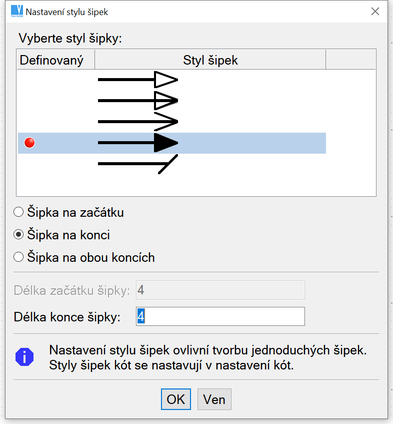This screenshot has width=393, height=424.
Task: Click empty area below arrow style list
Action: tap(197, 185)
